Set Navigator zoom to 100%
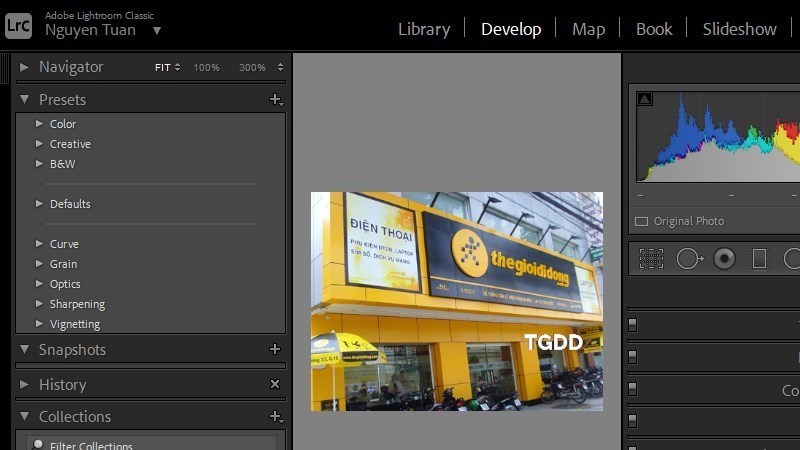Viewport: 800px width, 450px height. coord(206,67)
